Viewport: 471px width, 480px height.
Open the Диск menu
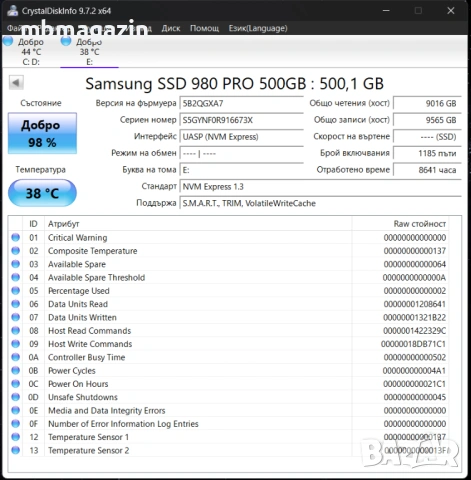coord(171,28)
